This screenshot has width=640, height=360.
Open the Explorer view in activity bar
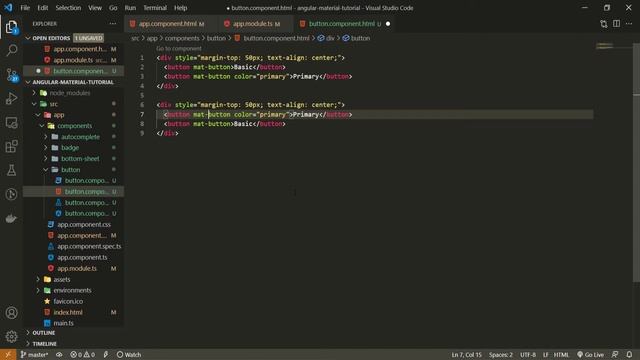(x=11, y=27)
